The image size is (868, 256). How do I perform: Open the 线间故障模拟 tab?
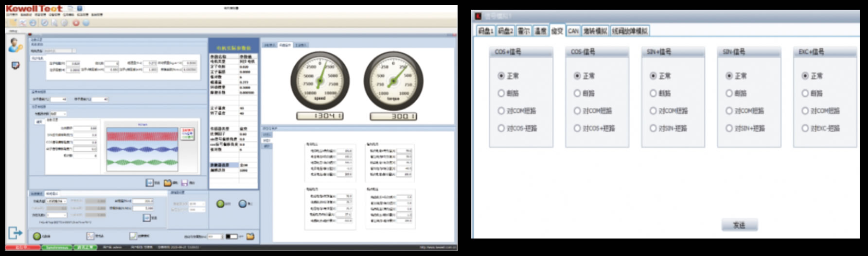click(630, 31)
